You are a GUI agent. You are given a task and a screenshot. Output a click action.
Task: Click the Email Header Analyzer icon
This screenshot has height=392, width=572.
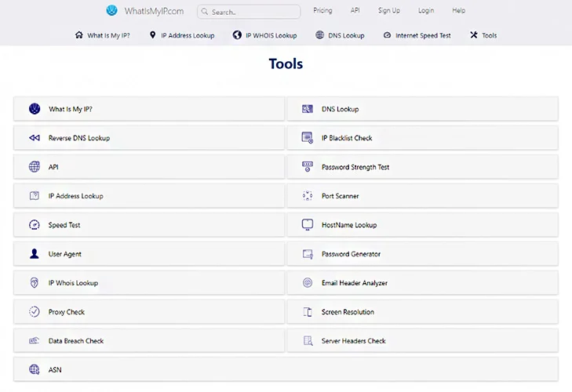tap(308, 282)
